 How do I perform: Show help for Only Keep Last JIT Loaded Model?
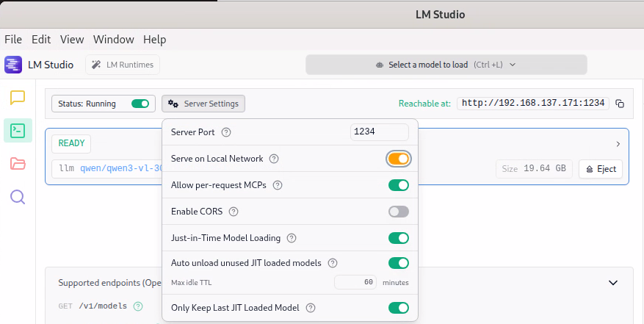(x=311, y=308)
